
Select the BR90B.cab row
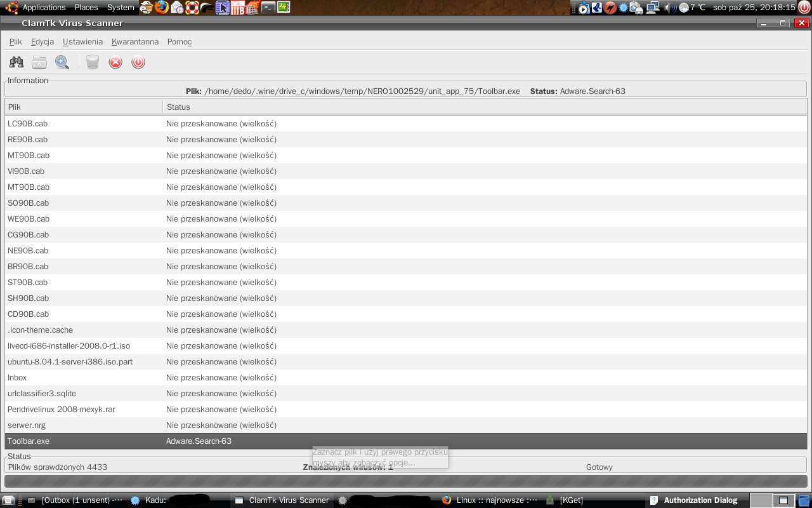(406, 267)
